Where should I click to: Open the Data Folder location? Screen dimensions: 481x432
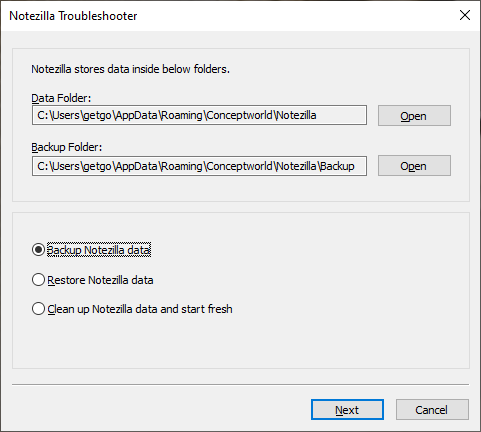(x=414, y=116)
